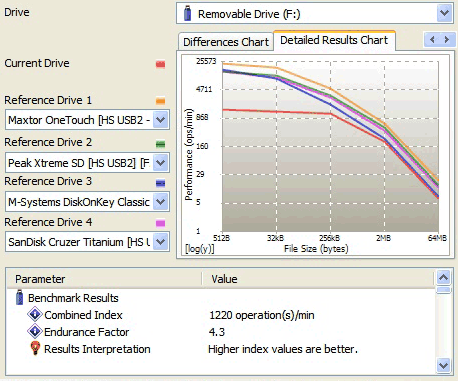Click the Value column header

click(318, 279)
